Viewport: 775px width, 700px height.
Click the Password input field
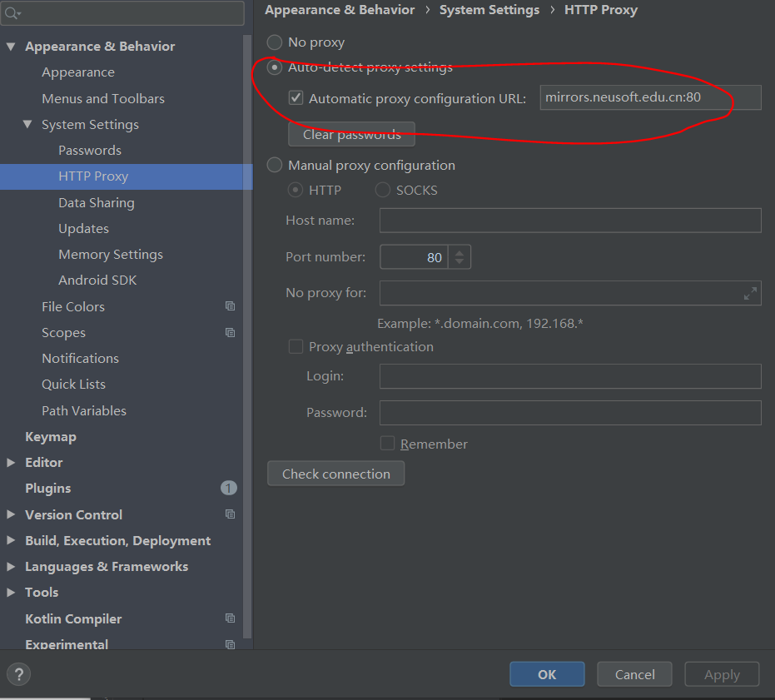click(x=570, y=413)
